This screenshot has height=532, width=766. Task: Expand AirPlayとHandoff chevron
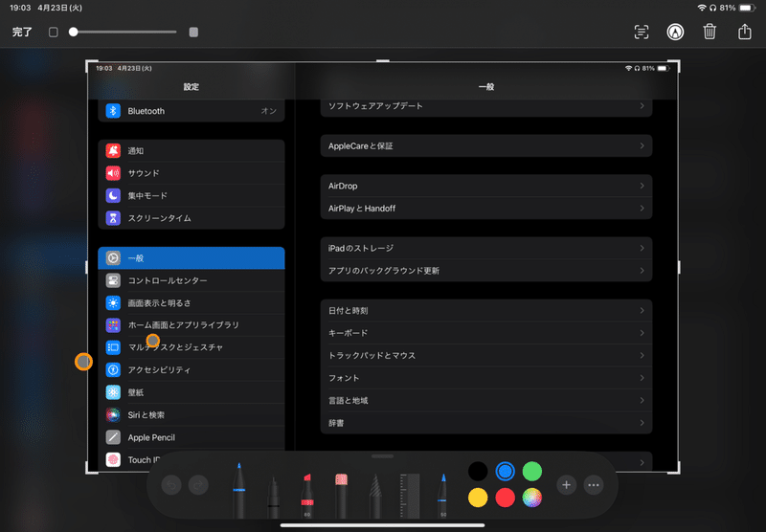[x=642, y=209]
